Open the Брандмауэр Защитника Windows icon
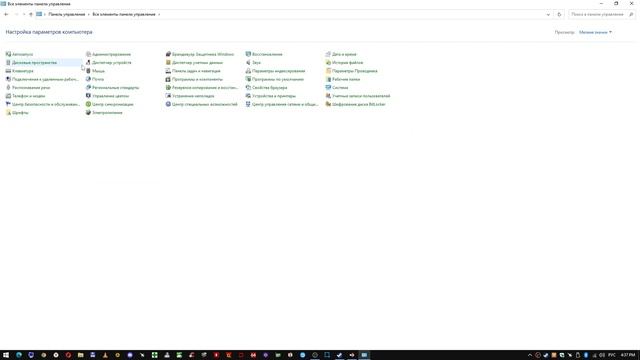 [168, 54]
